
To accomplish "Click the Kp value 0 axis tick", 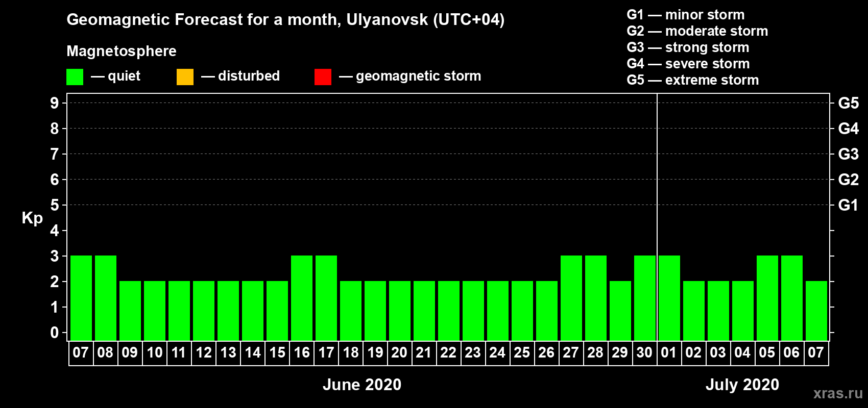I will click(55, 333).
